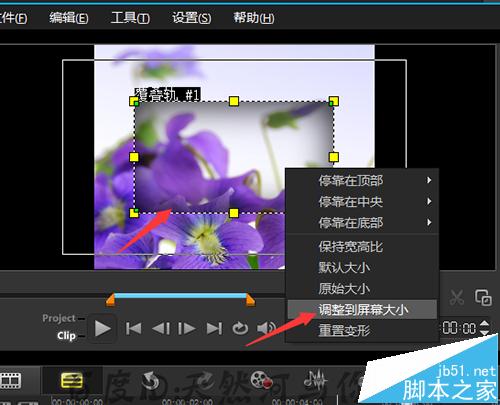Screen dimensions: 500x405
Task: Open the partly visible 文件(F) menu
Action: 13,17
